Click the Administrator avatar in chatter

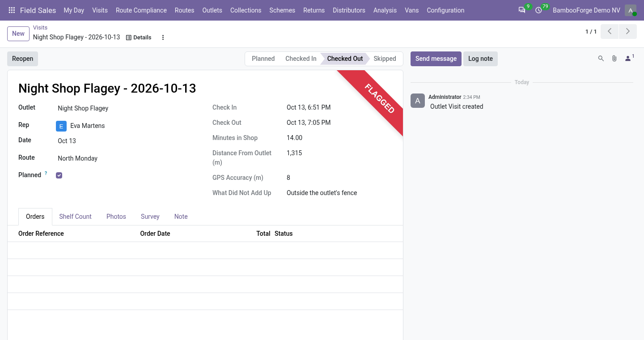click(418, 101)
